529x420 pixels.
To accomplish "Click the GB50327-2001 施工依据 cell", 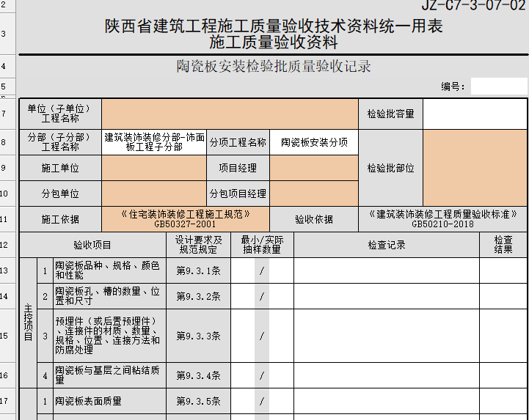I will [186, 219].
